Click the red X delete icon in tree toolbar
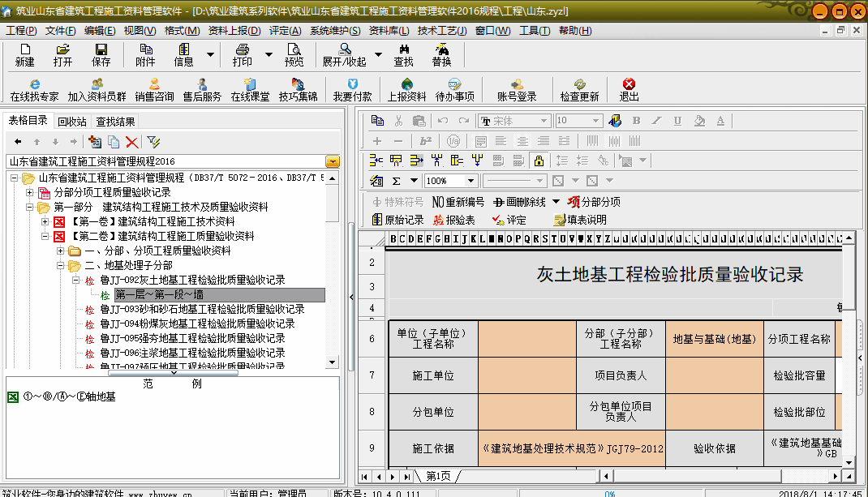The image size is (868, 497). pyautogui.click(x=131, y=142)
